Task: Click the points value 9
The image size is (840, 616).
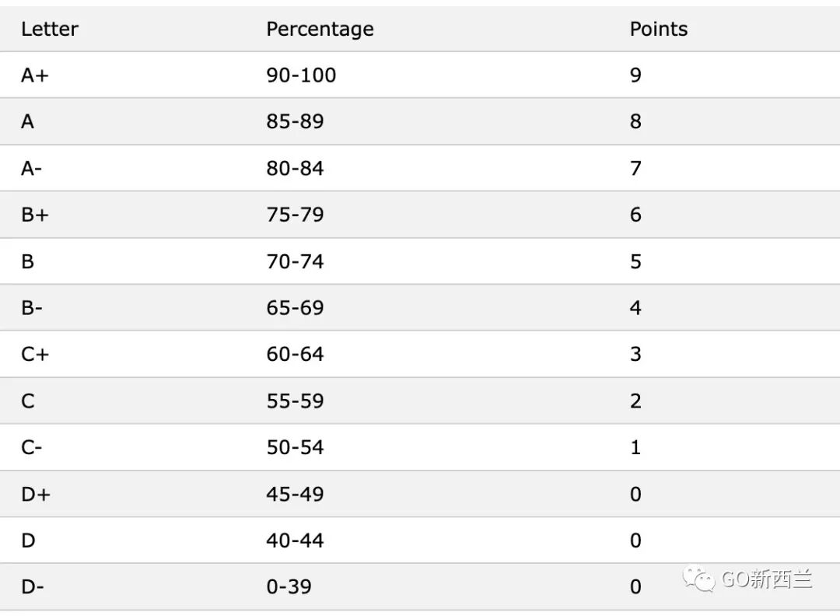Action: tap(635, 75)
